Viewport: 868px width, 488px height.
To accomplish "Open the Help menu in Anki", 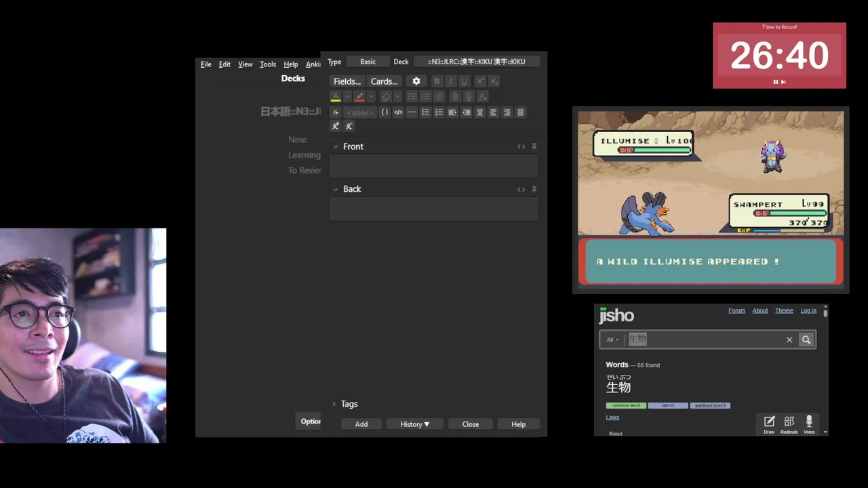I will pyautogui.click(x=291, y=64).
